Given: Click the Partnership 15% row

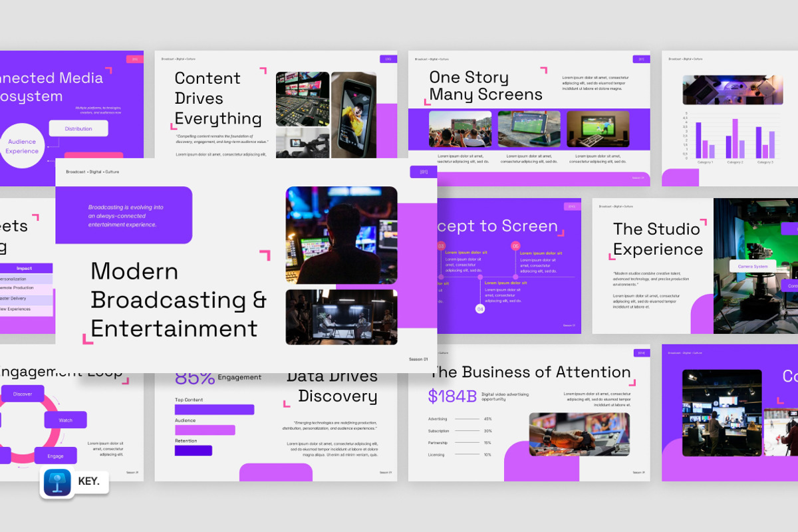Looking at the screenshot, I should click(x=460, y=443).
